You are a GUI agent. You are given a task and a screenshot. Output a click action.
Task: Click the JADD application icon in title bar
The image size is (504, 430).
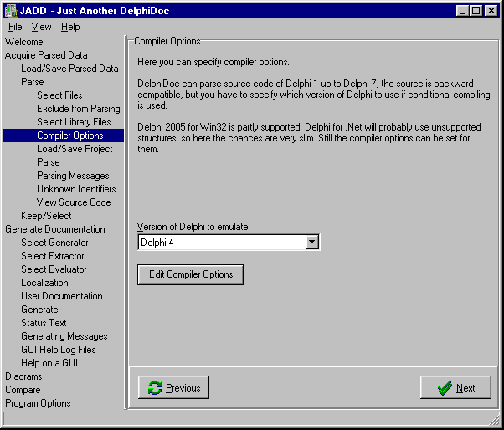[10, 10]
